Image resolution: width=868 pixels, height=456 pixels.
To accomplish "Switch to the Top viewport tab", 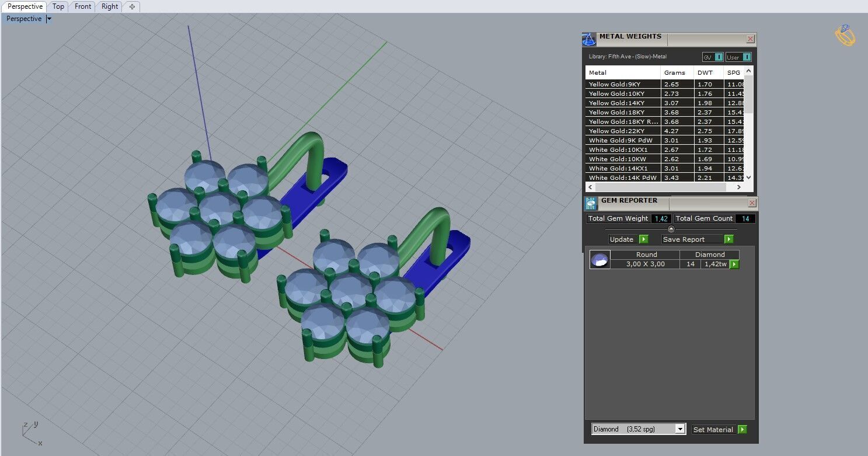I will coord(58,6).
